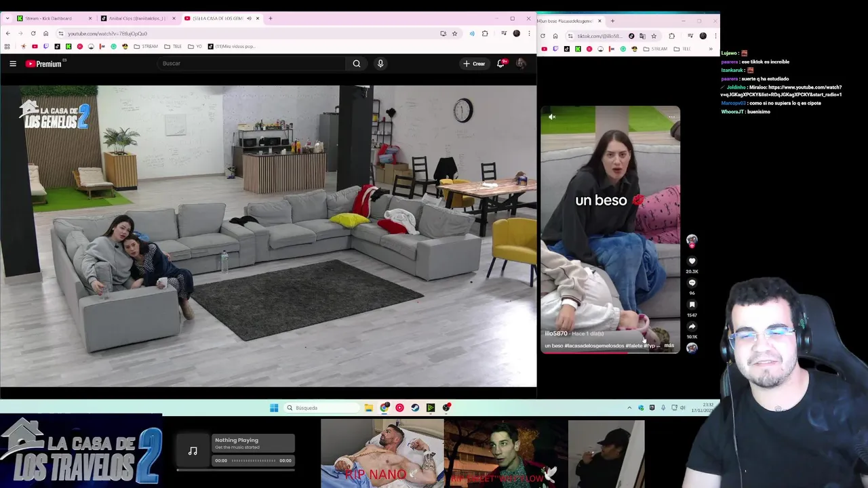Unmute the TikTok video

(552, 117)
